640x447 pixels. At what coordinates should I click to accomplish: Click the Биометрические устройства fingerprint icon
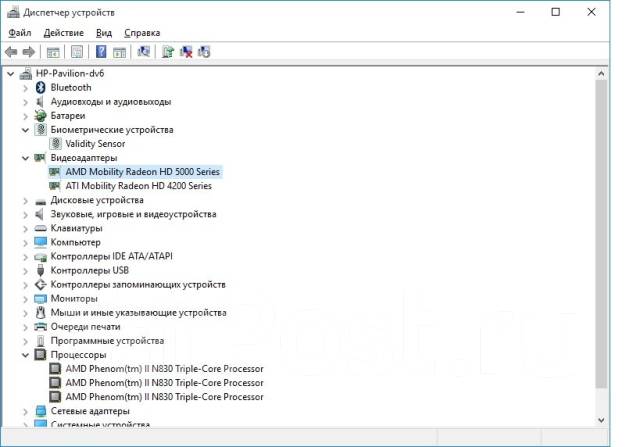point(40,129)
